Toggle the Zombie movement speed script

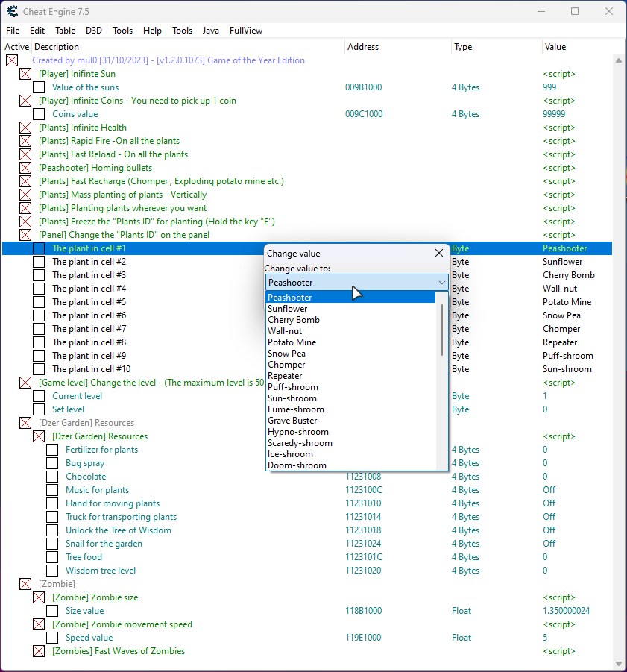coord(39,624)
